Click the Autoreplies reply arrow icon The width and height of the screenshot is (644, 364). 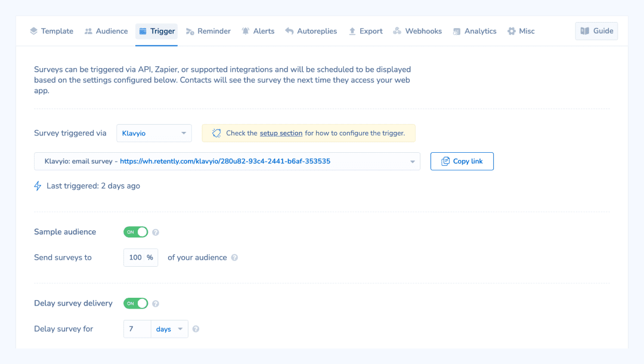(289, 31)
